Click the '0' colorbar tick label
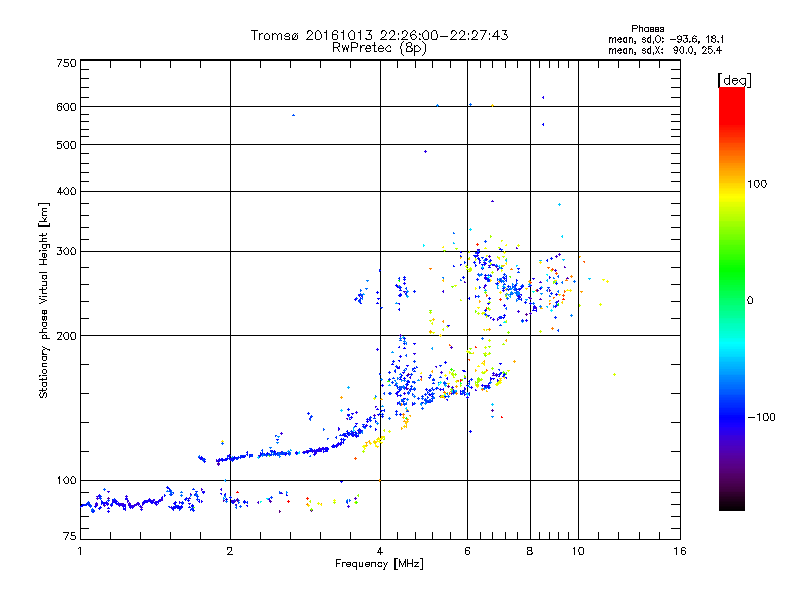The height and width of the screenshot is (600, 800). pyautogui.click(x=750, y=300)
